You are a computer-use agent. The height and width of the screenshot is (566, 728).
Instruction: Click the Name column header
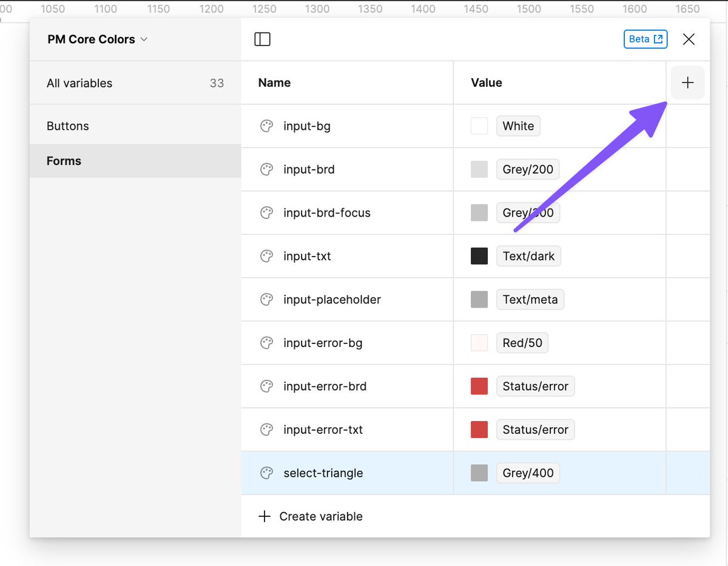(x=274, y=83)
